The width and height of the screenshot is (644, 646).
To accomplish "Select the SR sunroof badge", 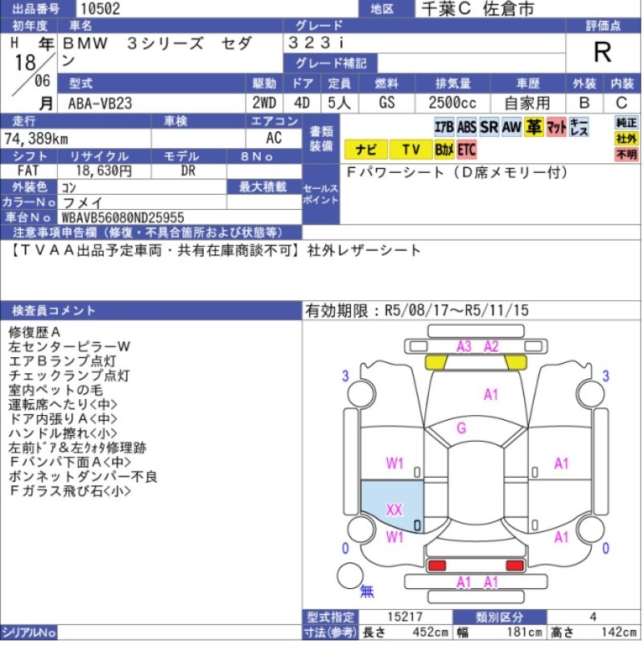I will [x=489, y=127].
